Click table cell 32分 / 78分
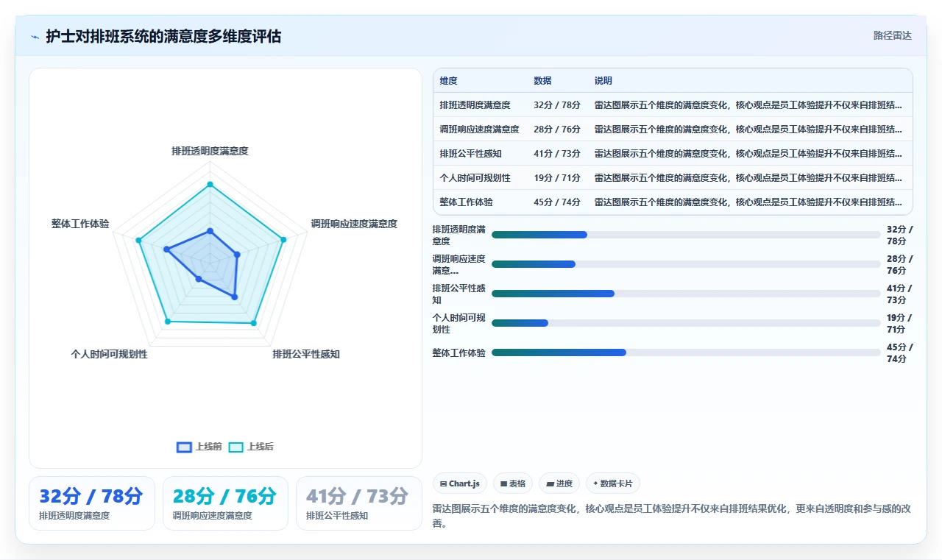The height and width of the screenshot is (560, 942). tap(557, 105)
